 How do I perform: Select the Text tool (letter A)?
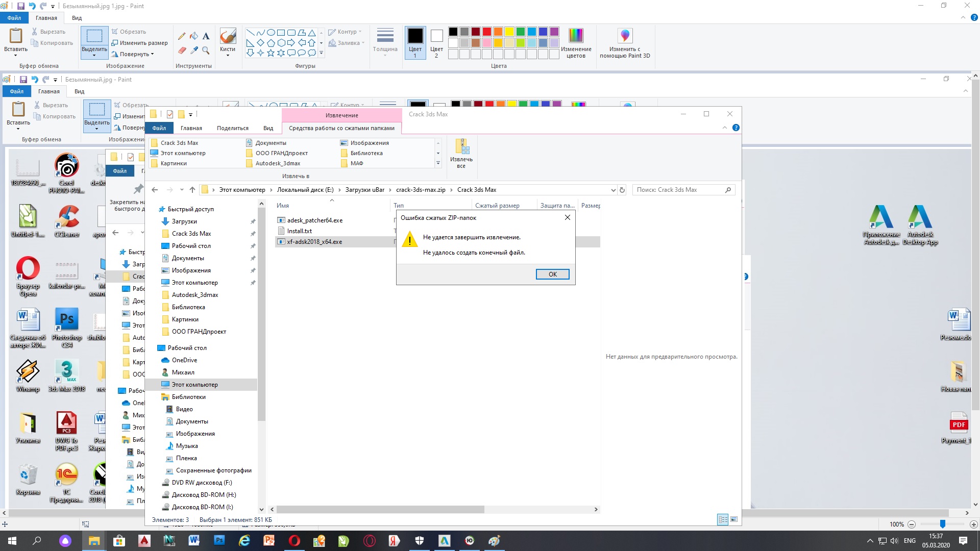(206, 36)
